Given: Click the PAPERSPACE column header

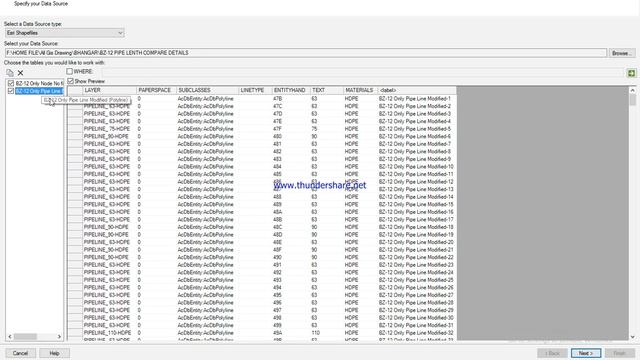Looking at the screenshot, I should point(157,90).
